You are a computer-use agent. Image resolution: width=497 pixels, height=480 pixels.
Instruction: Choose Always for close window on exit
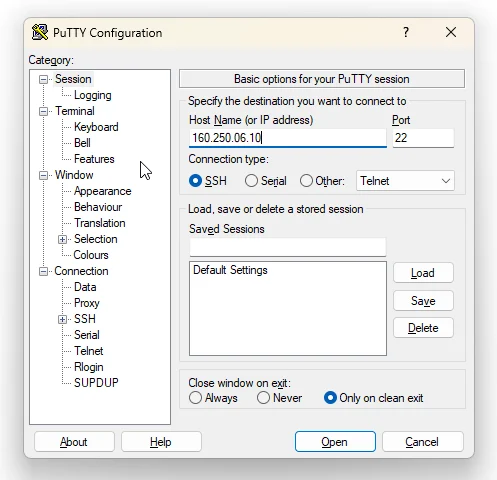[195, 398]
